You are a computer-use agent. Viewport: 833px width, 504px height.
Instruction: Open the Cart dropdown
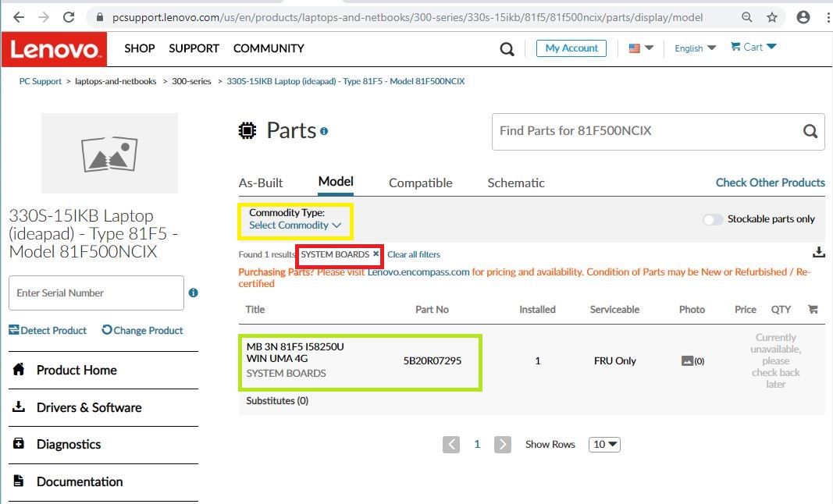point(753,47)
